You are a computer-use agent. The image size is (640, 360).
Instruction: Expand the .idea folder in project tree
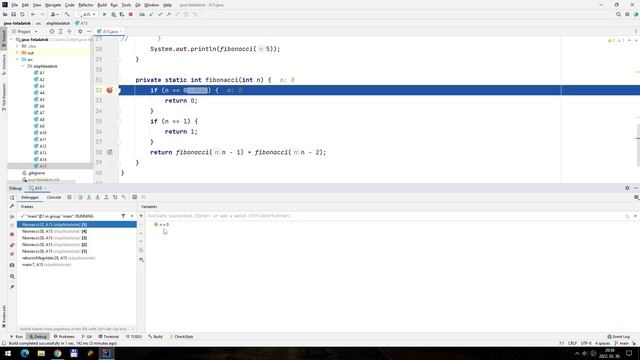[x=17, y=46]
